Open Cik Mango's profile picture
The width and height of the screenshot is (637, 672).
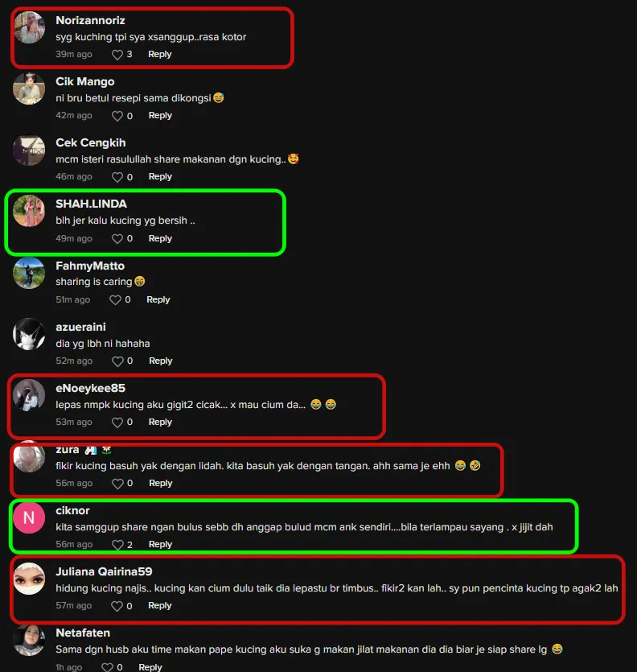[x=29, y=89]
